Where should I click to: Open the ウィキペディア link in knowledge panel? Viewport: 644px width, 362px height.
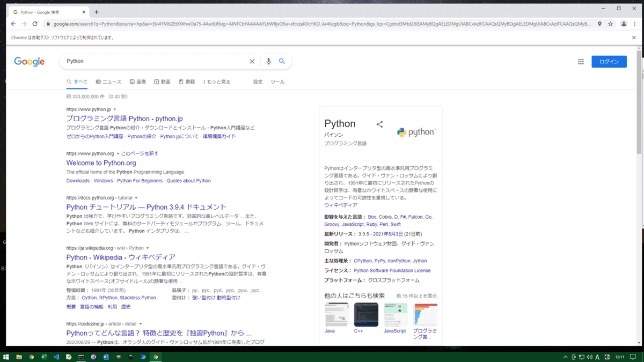(x=341, y=205)
